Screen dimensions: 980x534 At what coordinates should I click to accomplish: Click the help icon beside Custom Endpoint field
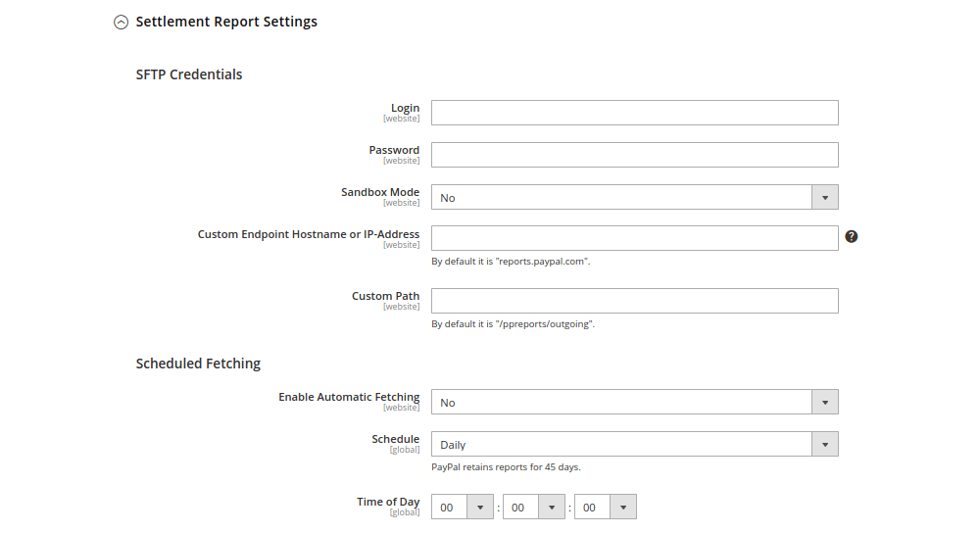click(852, 236)
